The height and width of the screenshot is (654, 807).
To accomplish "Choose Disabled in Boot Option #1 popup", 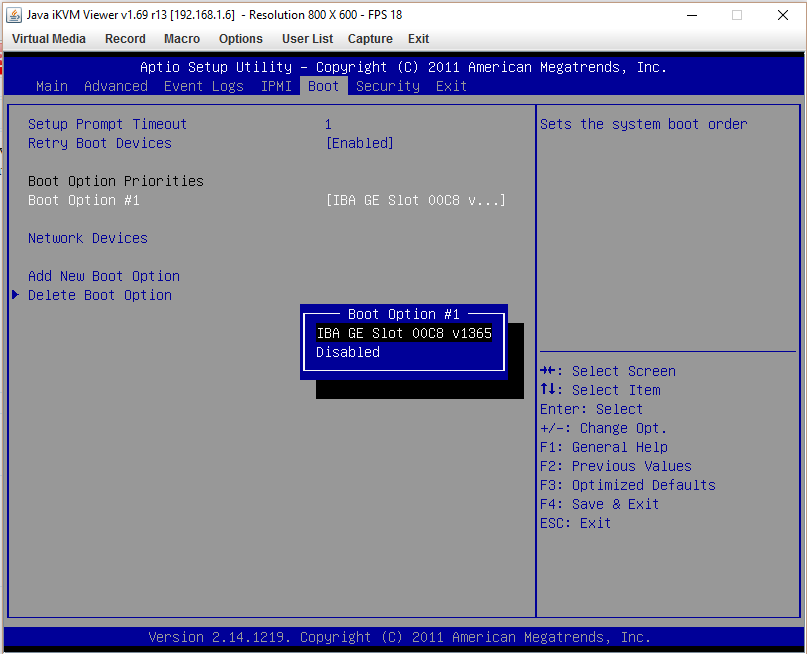I will coord(348,352).
